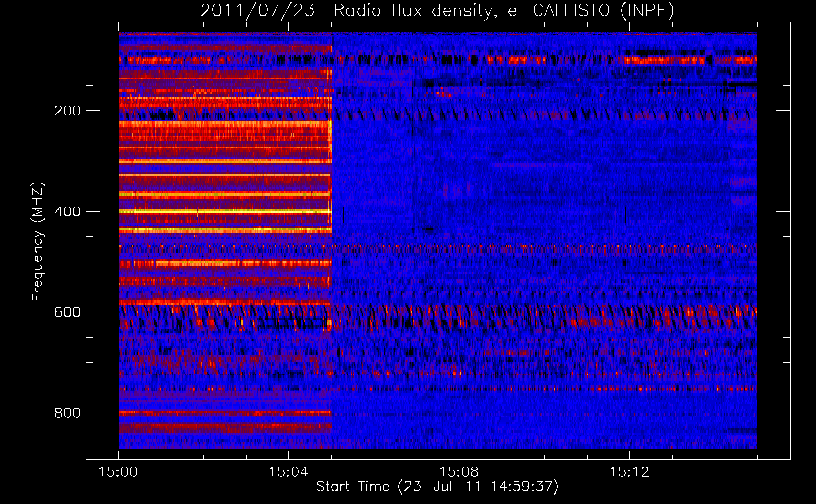The image size is (816, 504).
Task: Click the '15:00' time tick label
Action: [x=118, y=472]
